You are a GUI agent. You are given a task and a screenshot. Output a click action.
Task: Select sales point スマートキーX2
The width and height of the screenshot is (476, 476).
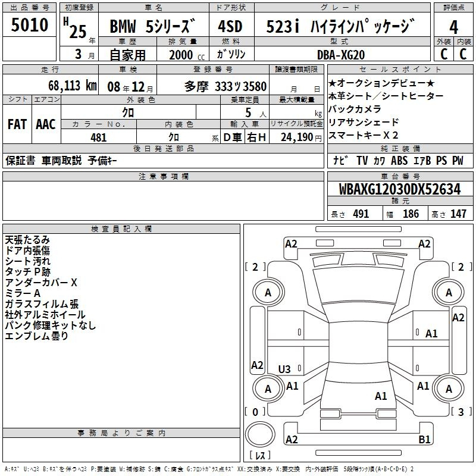(x=364, y=136)
